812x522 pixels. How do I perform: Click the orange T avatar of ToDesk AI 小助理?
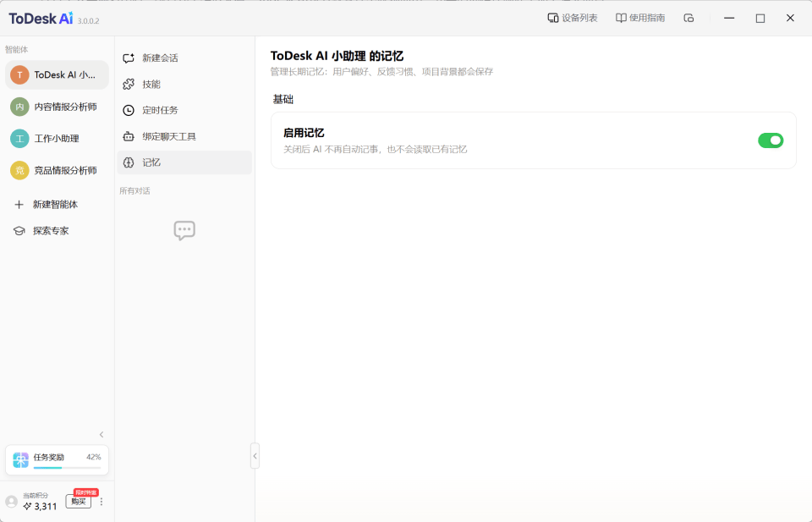click(19, 75)
